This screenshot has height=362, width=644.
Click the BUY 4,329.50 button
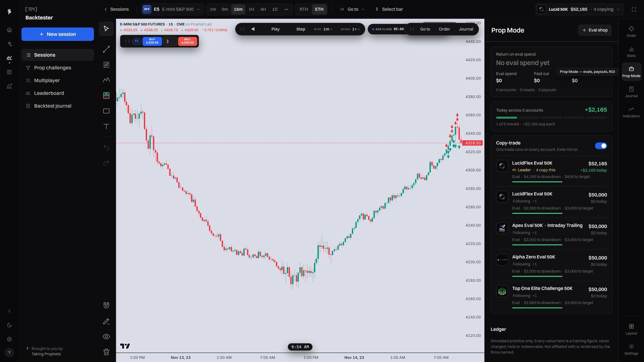pos(152,41)
